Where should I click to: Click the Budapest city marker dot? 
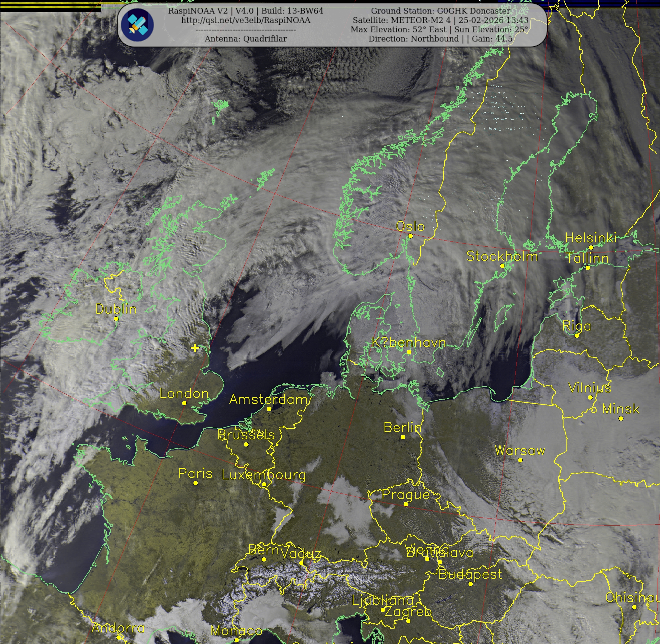470,584
